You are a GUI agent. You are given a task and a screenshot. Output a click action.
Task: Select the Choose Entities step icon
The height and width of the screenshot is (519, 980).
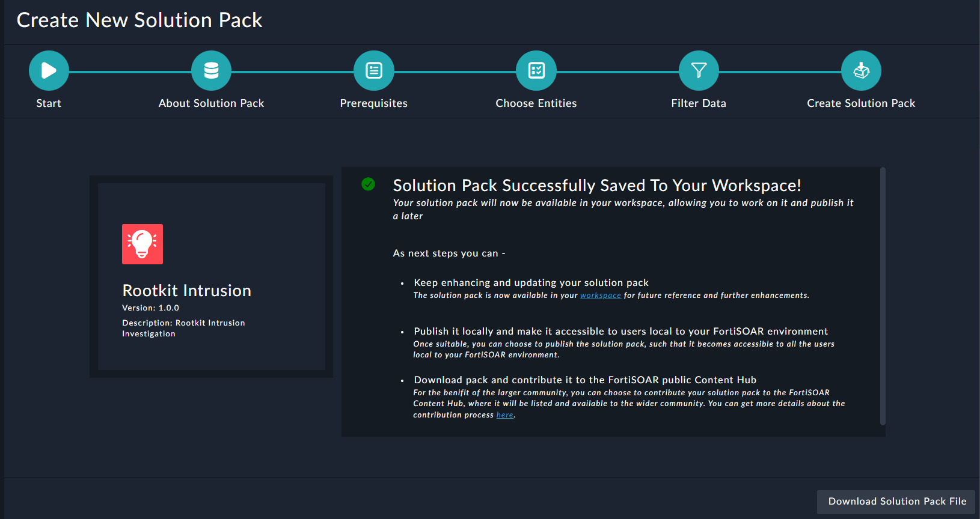(x=536, y=70)
